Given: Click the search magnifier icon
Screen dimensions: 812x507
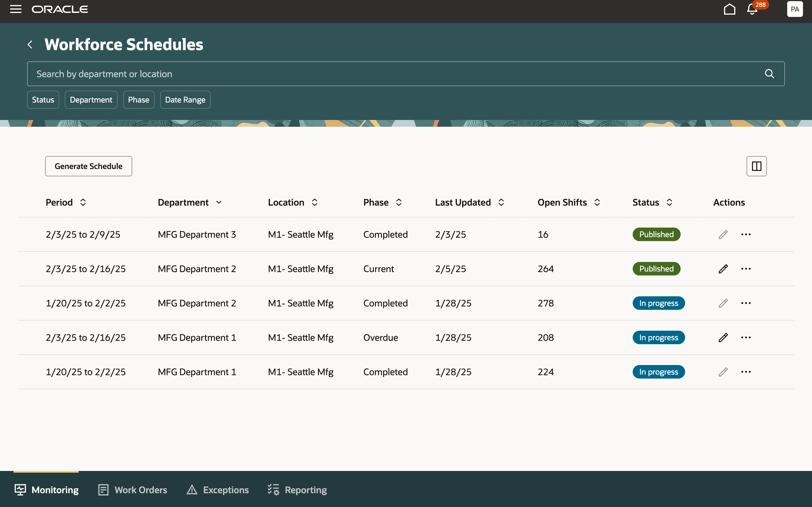Looking at the screenshot, I should click(769, 74).
